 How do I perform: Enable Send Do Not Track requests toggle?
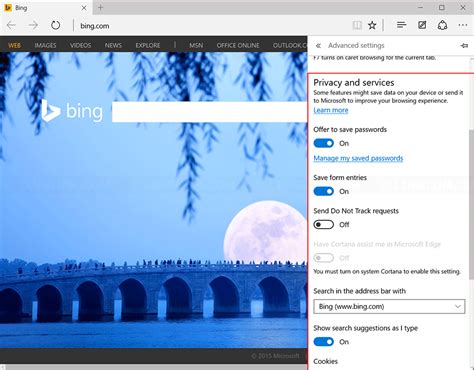tap(323, 225)
